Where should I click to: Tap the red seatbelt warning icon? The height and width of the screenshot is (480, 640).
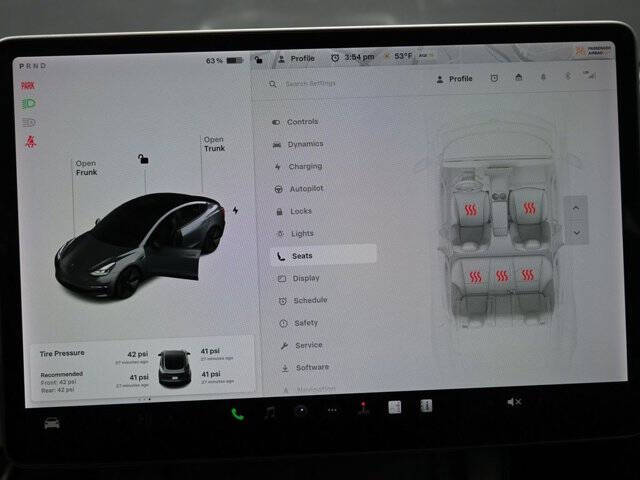pyautogui.click(x=31, y=142)
